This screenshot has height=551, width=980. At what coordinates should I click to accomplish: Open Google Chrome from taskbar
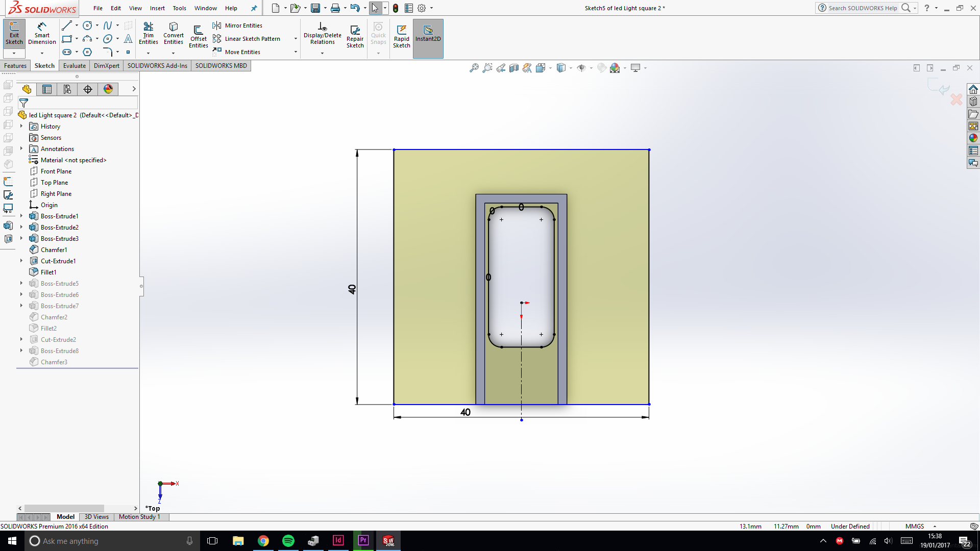point(263,541)
